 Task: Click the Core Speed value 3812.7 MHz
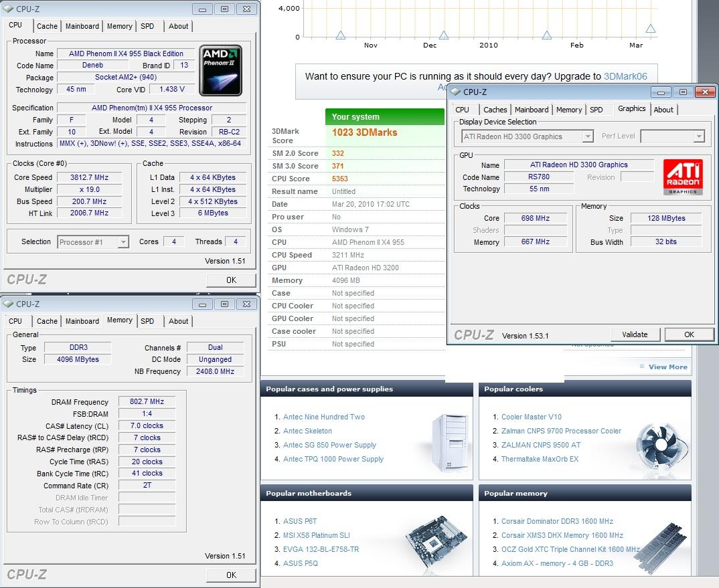coord(90,177)
